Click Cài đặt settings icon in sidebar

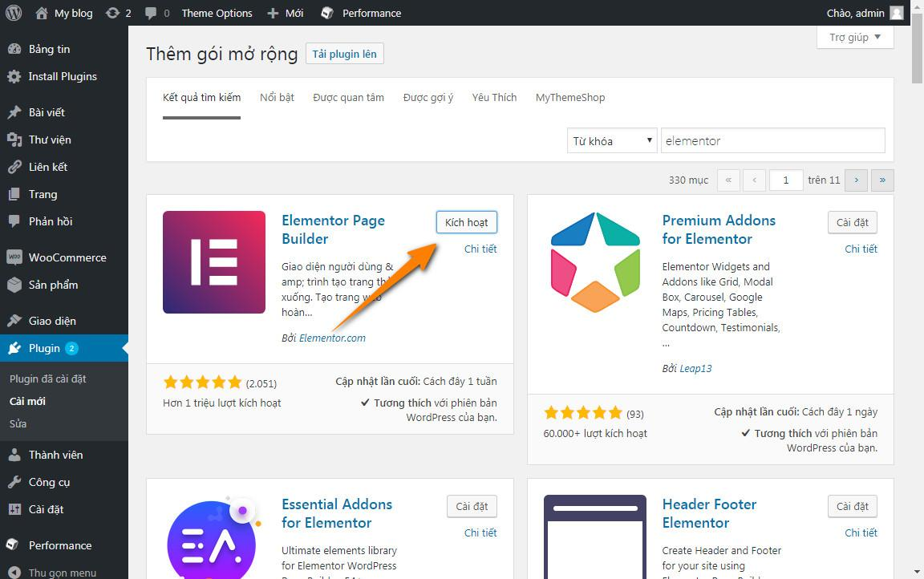14,509
